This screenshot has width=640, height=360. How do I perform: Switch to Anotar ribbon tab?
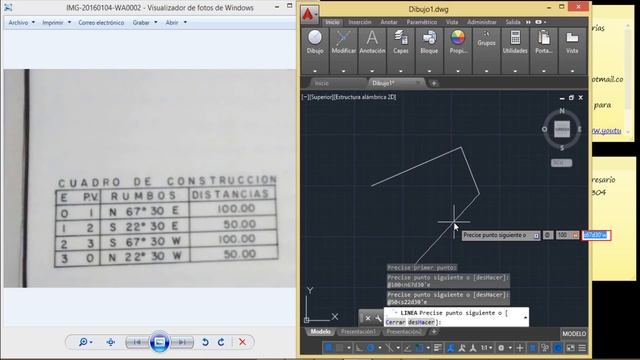click(389, 22)
